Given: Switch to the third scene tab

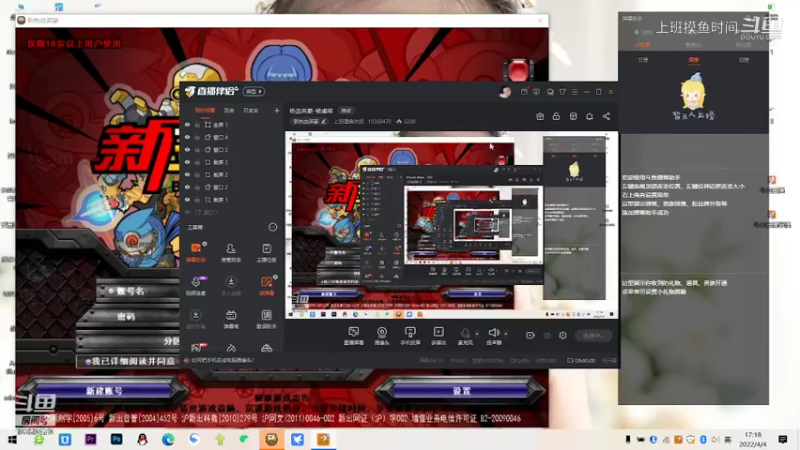Looking at the screenshot, I should click(x=251, y=110).
